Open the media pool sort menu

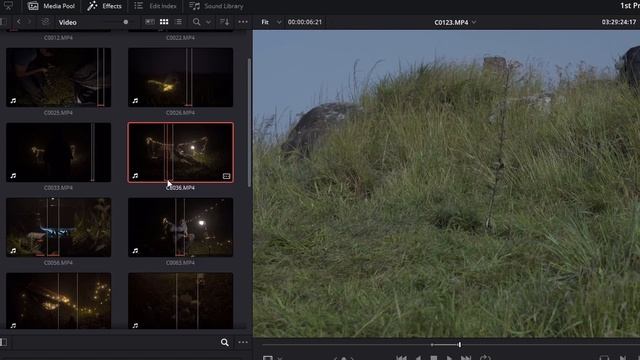coord(224,22)
